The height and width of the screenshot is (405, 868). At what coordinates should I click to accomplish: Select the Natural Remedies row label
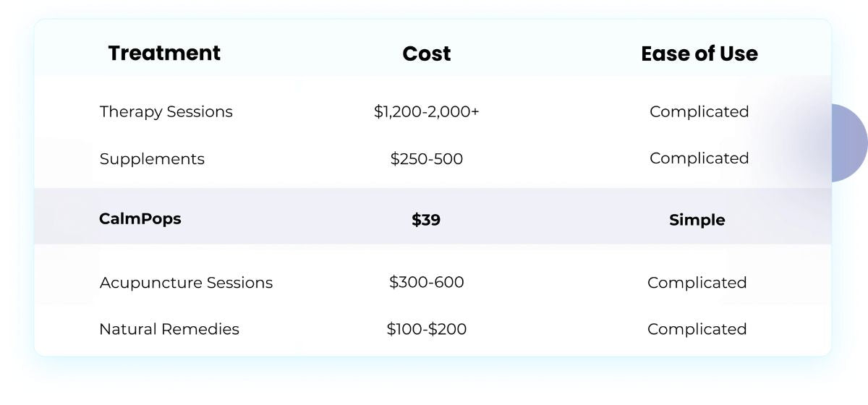tap(169, 329)
